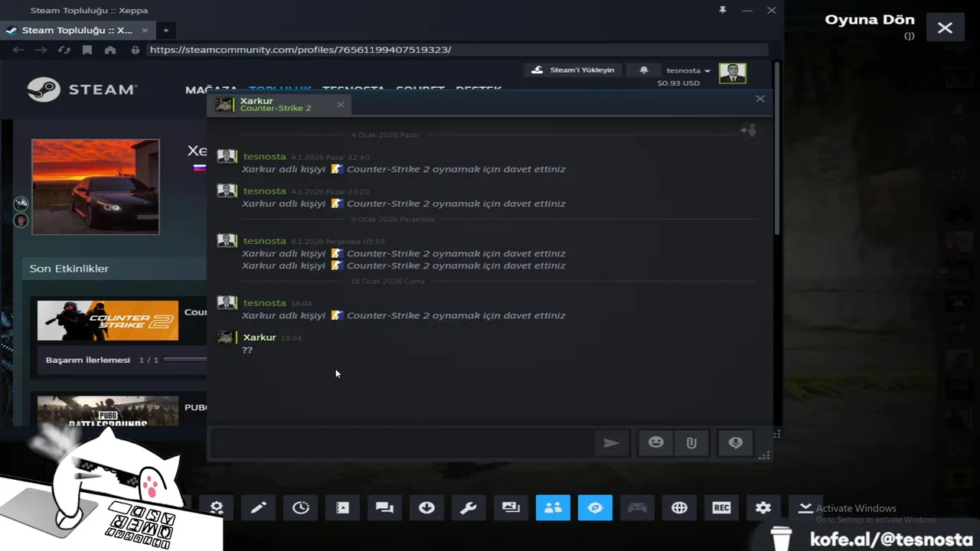Go back in overlay browser
980x551 pixels.
pyautogui.click(x=18, y=50)
